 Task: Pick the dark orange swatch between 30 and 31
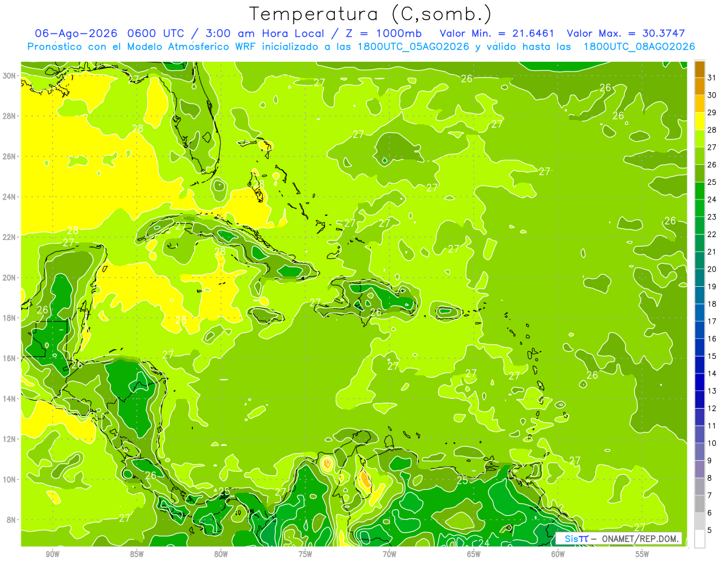point(699,86)
